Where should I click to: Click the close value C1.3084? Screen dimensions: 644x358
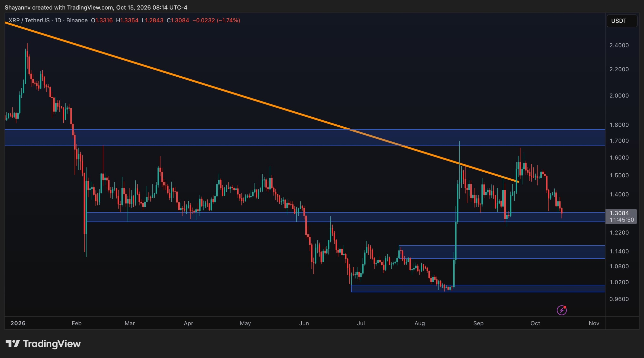tap(178, 20)
